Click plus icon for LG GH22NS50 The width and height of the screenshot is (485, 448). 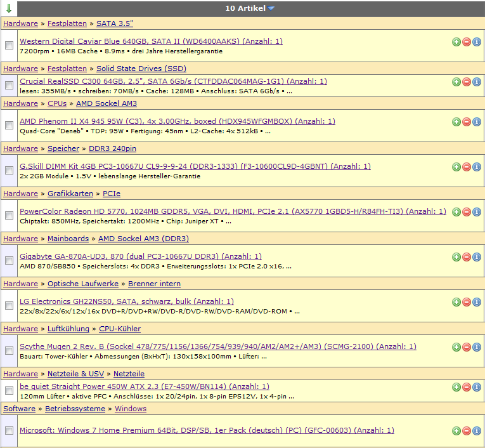coord(456,302)
